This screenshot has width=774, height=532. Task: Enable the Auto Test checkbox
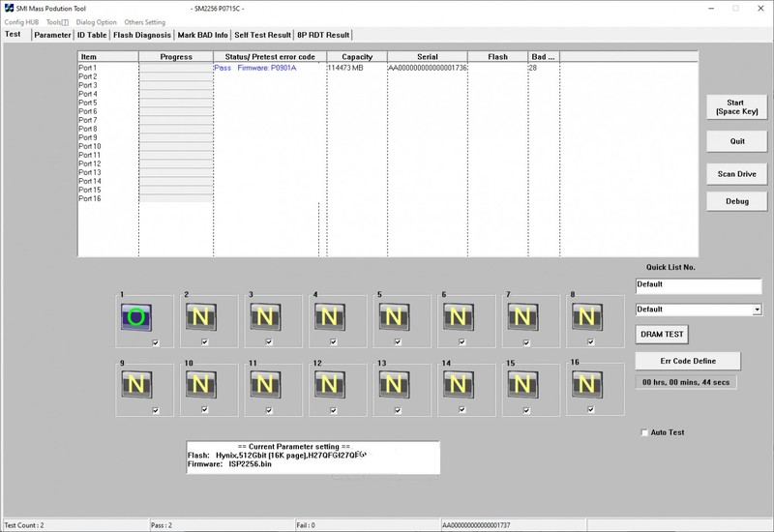point(645,432)
